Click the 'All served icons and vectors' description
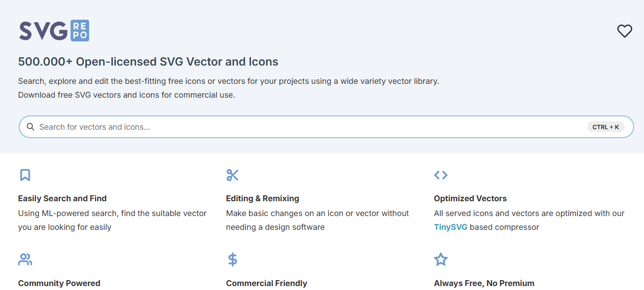The image size is (644, 290). [x=529, y=220]
